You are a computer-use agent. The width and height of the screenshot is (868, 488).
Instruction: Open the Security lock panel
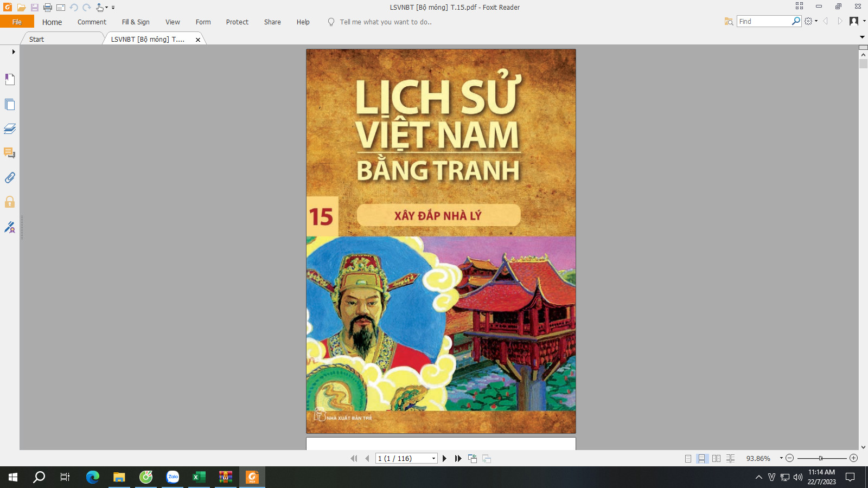tap(10, 202)
